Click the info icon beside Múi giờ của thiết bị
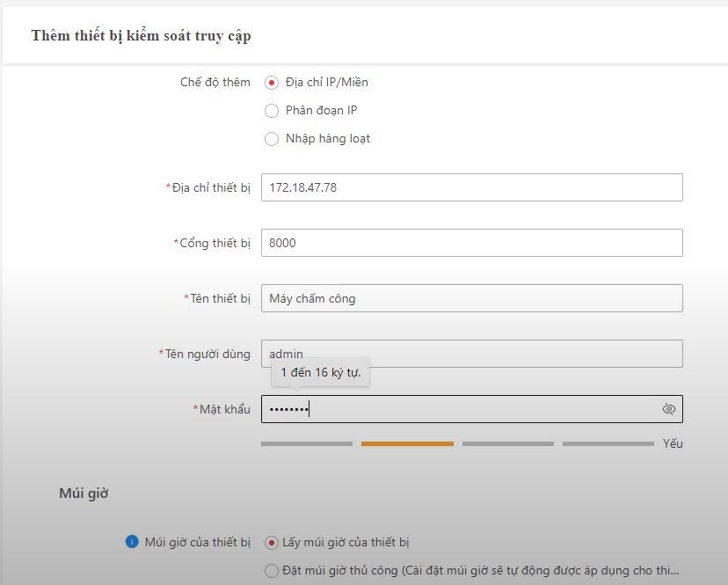 pos(132,542)
